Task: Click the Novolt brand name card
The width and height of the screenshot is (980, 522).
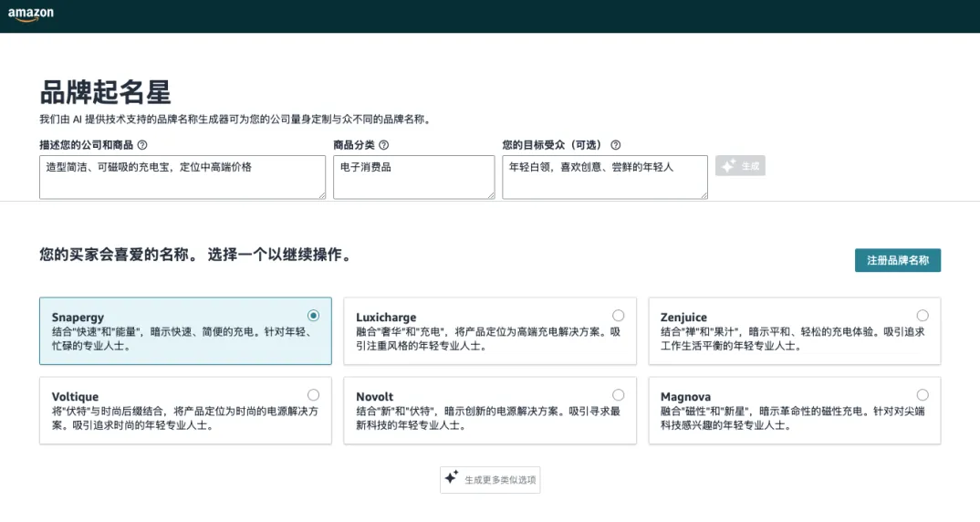Action: pos(489,411)
